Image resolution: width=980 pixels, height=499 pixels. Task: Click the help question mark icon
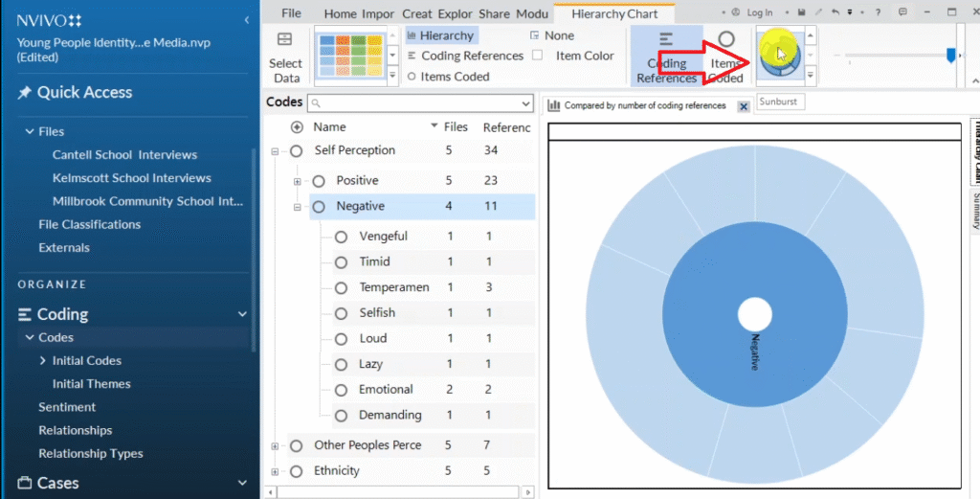point(878,12)
